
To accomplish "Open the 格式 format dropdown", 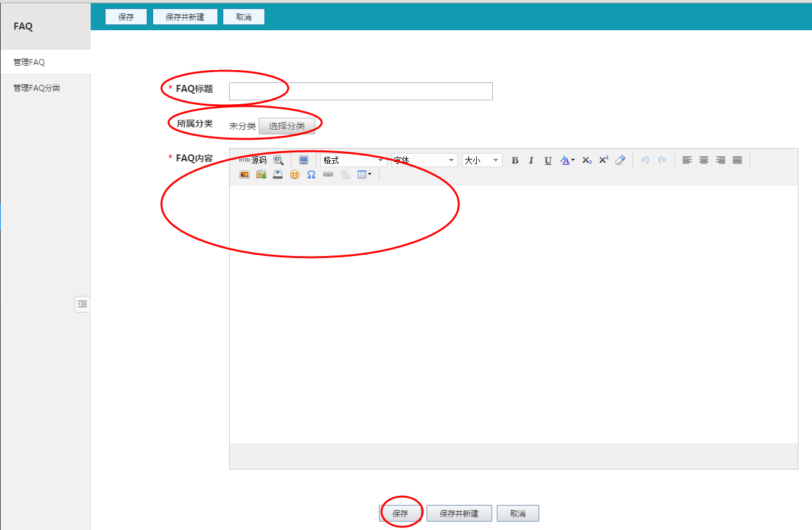I will point(354,160).
